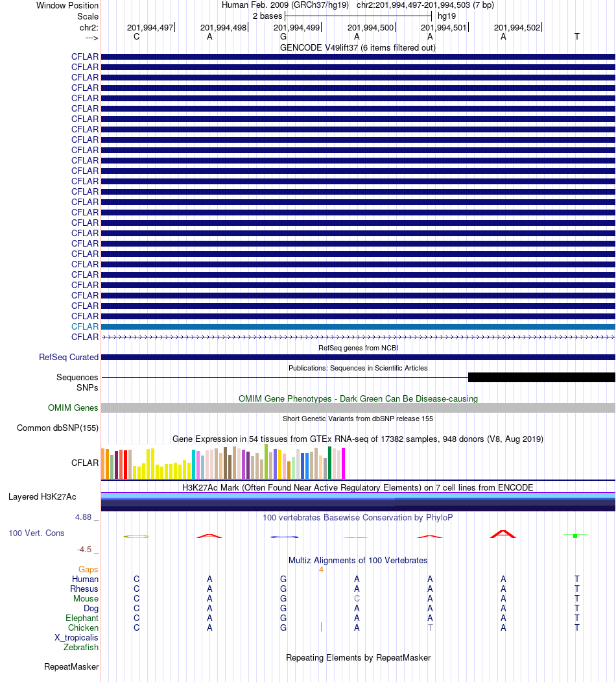Click the orange Gaps label
The image size is (616, 682).
(88, 569)
